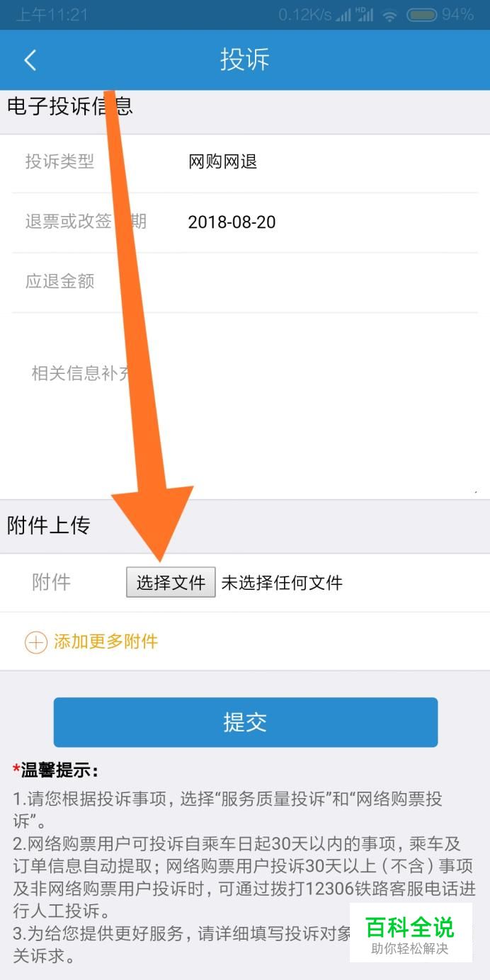The height and width of the screenshot is (980, 490).
Task: Tap the 未选择任何文件 file status text
Action: click(282, 583)
